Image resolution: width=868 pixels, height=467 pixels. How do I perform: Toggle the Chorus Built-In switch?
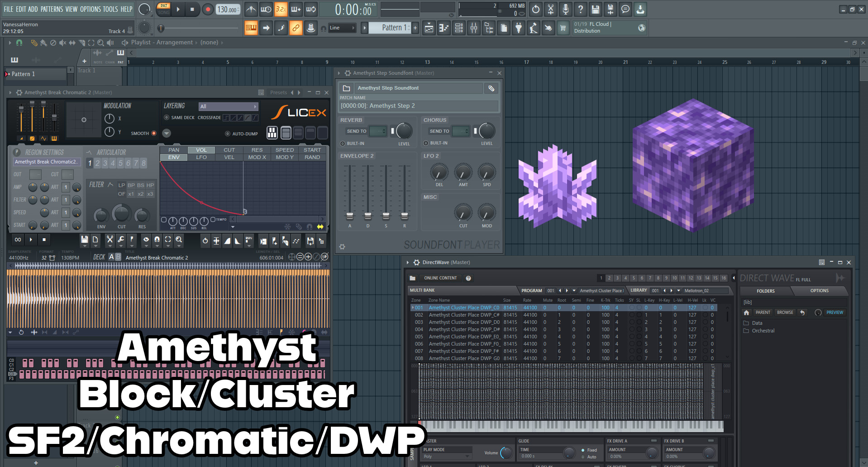tap(426, 144)
